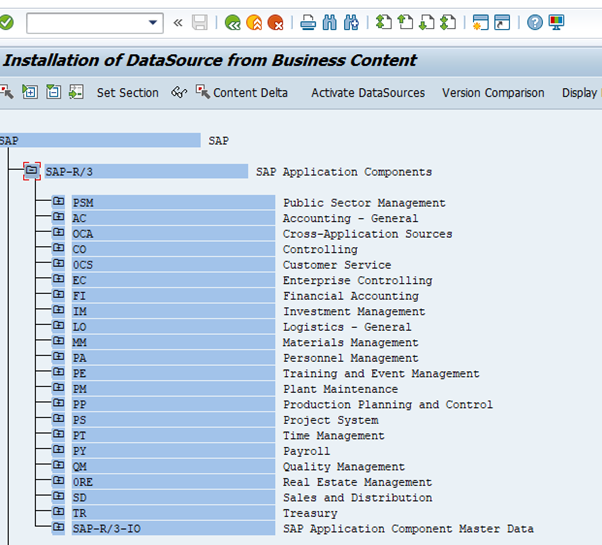The height and width of the screenshot is (545, 602).
Task: Click the Print icon
Action: 308,23
